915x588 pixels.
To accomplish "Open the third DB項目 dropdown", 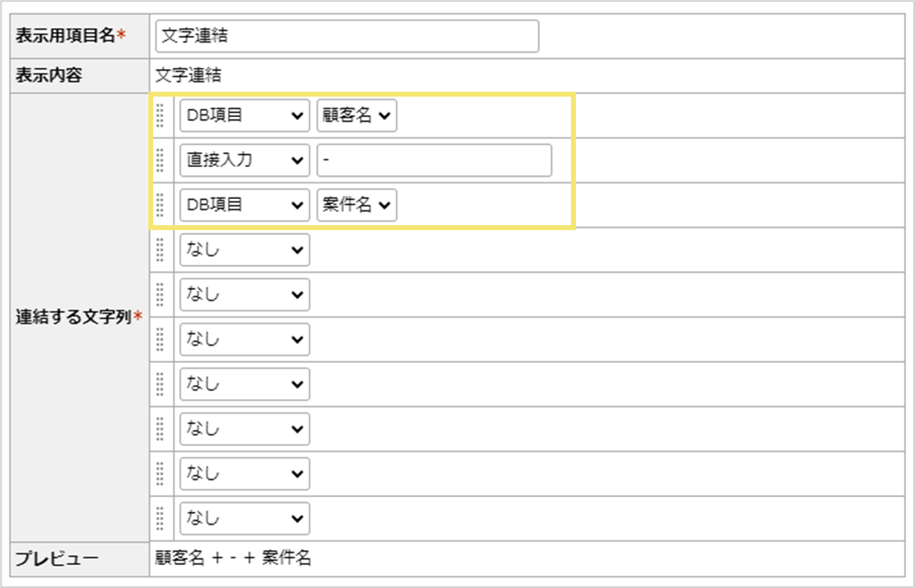I will 243,205.
